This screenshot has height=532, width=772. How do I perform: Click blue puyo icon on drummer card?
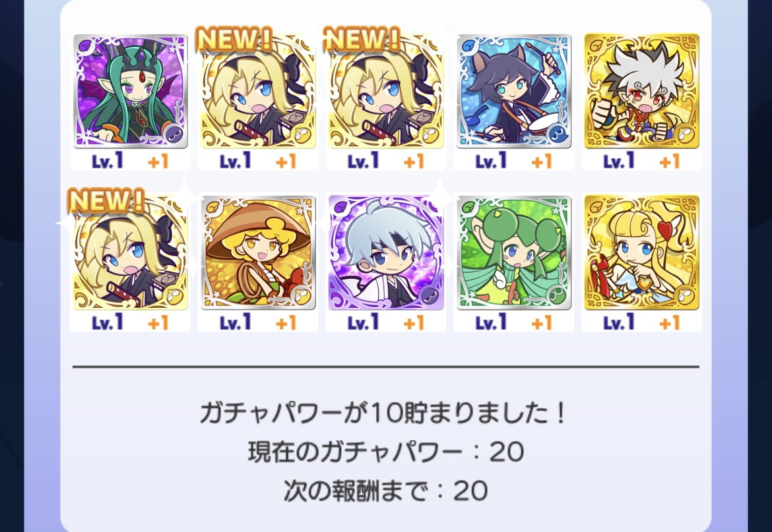tap(557, 134)
